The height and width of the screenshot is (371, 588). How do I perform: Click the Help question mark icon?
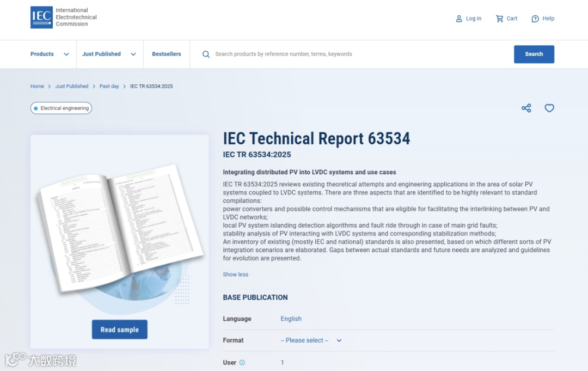coord(535,19)
